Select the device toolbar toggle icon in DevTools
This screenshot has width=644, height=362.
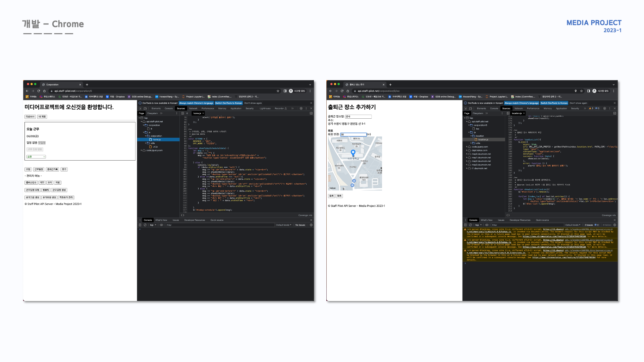click(145, 108)
